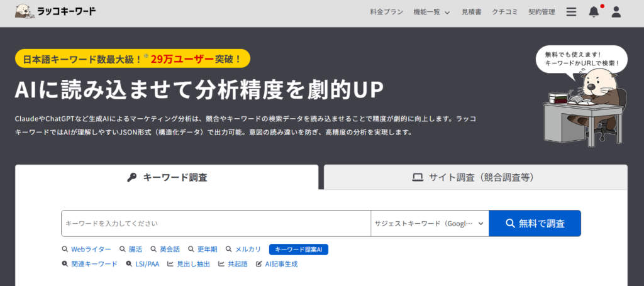Open 契約管理 in the header
The height and width of the screenshot is (286, 644).
pyautogui.click(x=541, y=12)
